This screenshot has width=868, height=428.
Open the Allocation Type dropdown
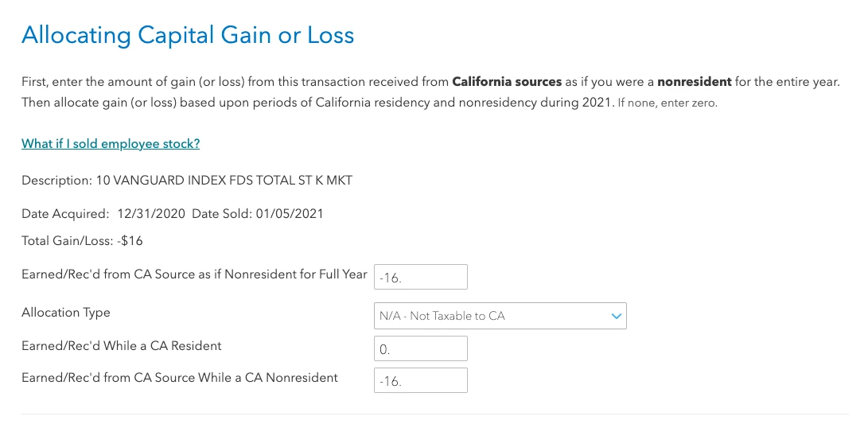[500, 316]
